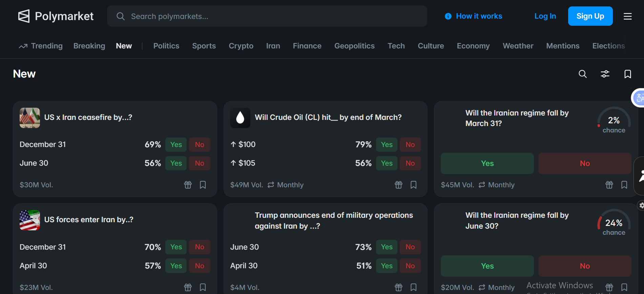Bookmark the US x Iran ceasefire market
The image size is (644, 294).
[x=203, y=185]
